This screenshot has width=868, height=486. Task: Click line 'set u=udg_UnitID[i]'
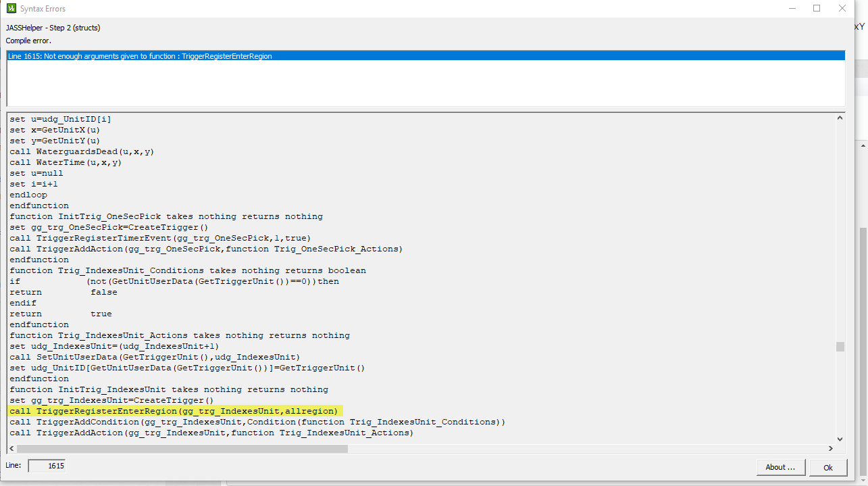pyautogui.click(x=59, y=119)
